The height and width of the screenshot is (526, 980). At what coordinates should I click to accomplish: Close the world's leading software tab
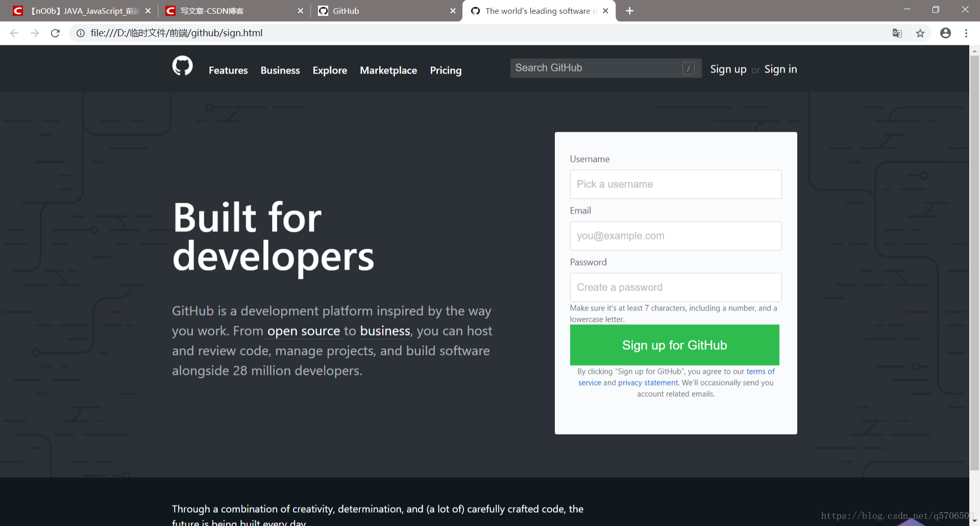tap(605, 11)
